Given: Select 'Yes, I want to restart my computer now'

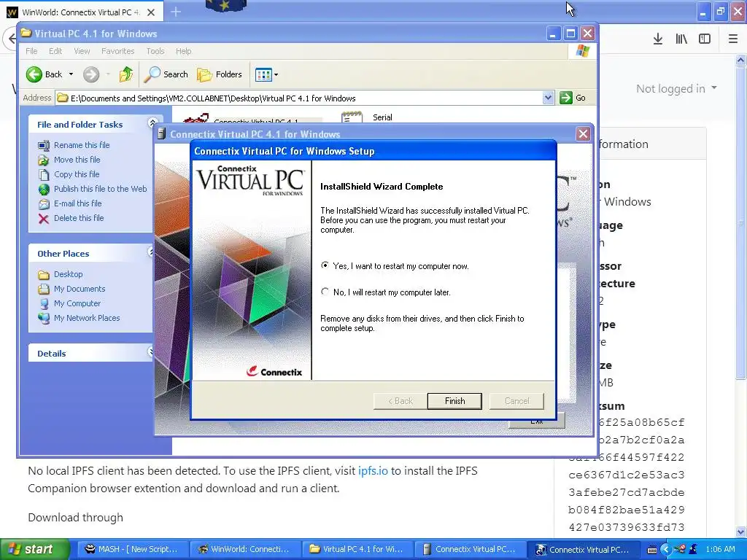Looking at the screenshot, I should 325,265.
